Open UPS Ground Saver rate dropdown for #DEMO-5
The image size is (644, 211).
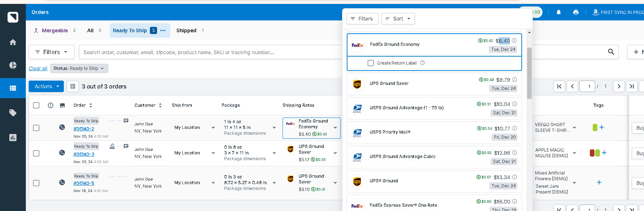[335, 183]
